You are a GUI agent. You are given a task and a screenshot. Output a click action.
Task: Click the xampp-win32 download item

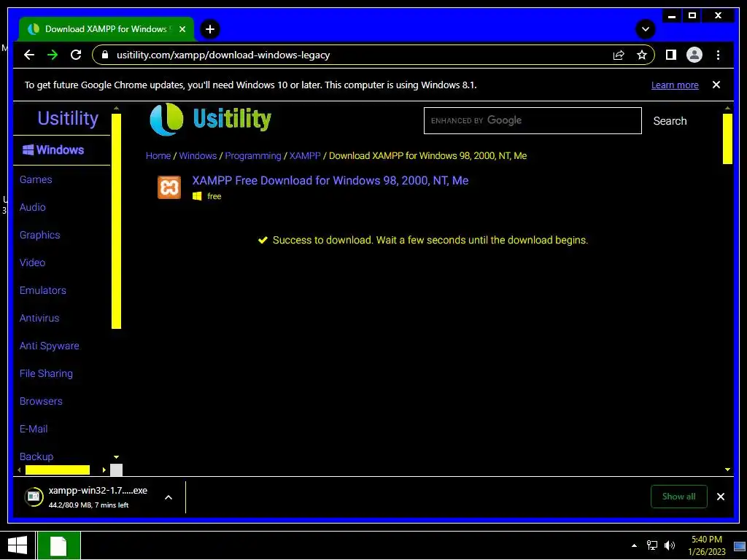(x=98, y=497)
